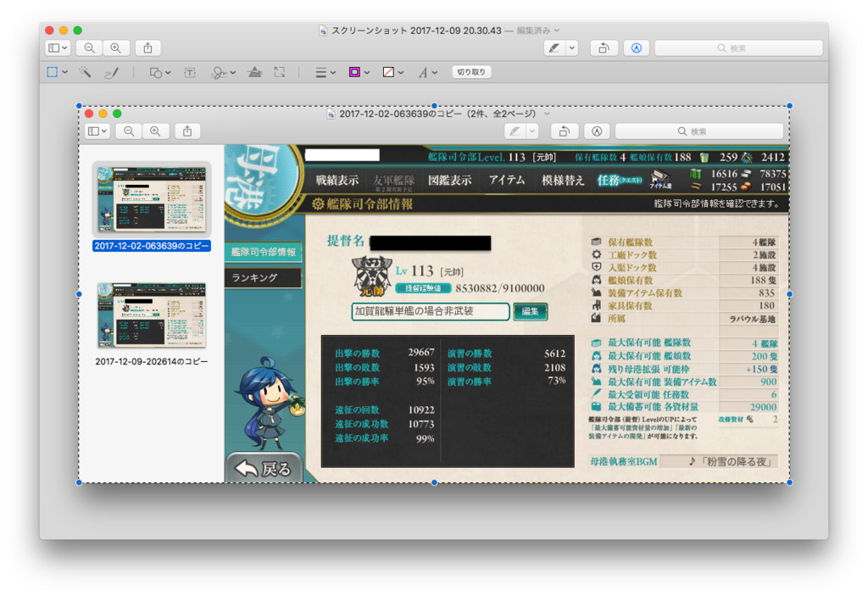Select the Sketch drawing tool
The image size is (868, 596).
tap(112, 72)
